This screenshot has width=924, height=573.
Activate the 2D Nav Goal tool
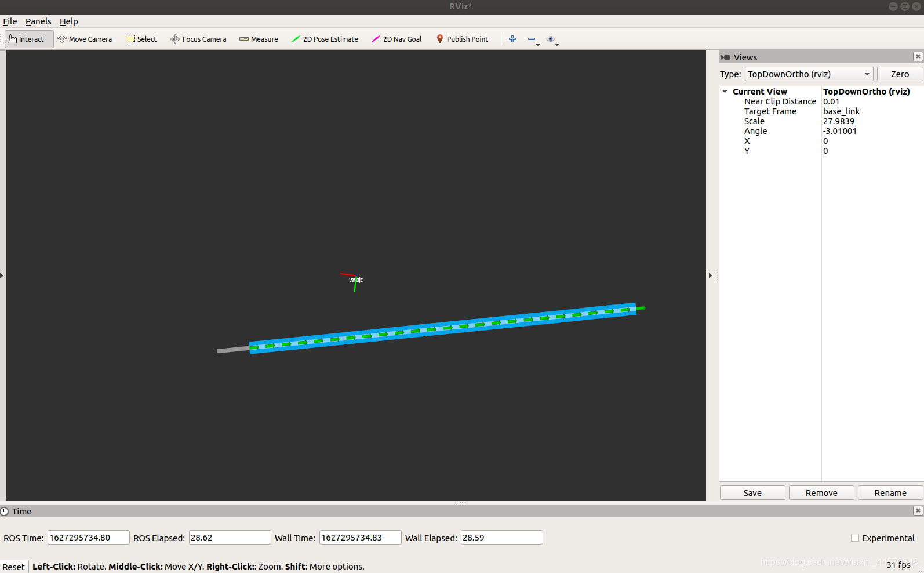click(396, 39)
